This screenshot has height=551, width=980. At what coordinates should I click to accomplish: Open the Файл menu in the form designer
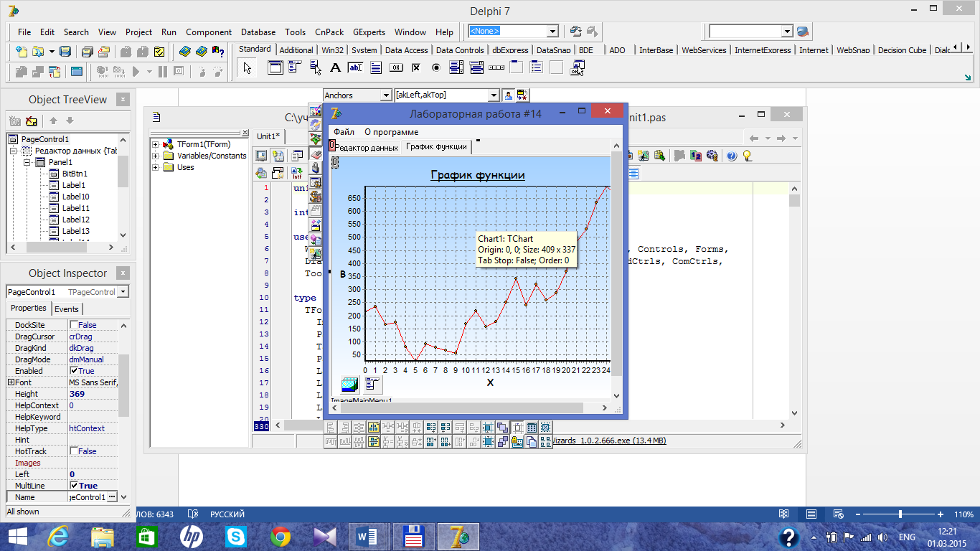tap(344, 132)
